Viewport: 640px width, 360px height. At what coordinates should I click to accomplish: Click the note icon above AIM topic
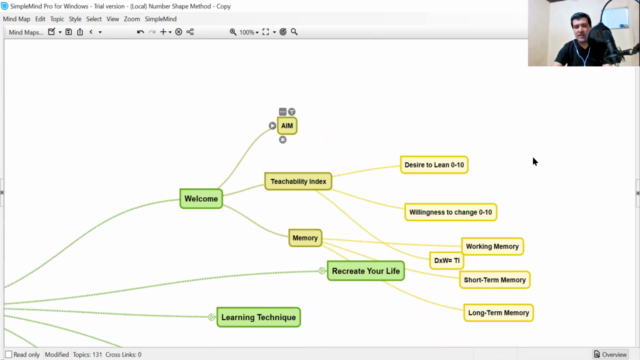[x=282, y=111]
